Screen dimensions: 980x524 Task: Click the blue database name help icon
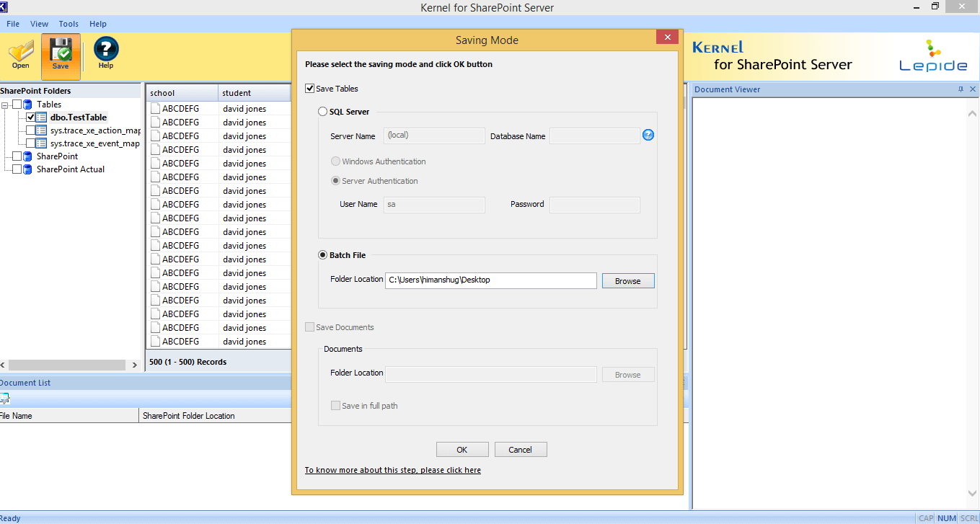click(648, 135)
